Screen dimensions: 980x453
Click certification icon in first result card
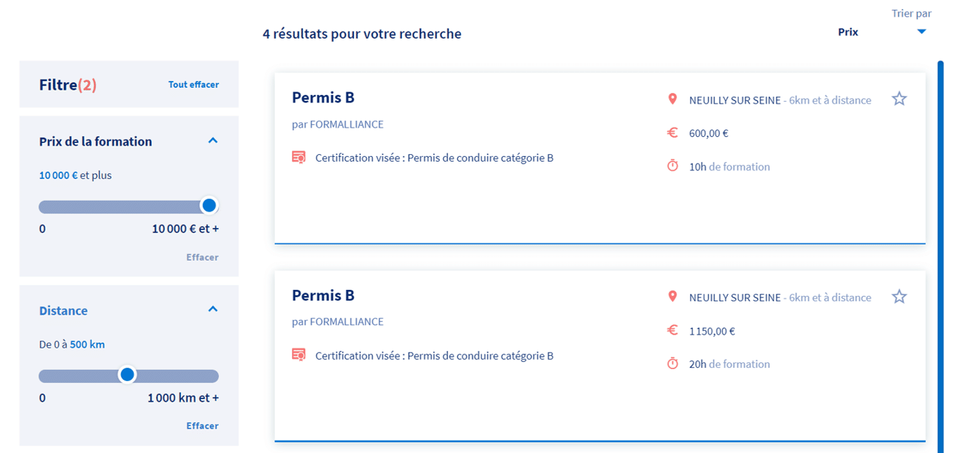299,158
